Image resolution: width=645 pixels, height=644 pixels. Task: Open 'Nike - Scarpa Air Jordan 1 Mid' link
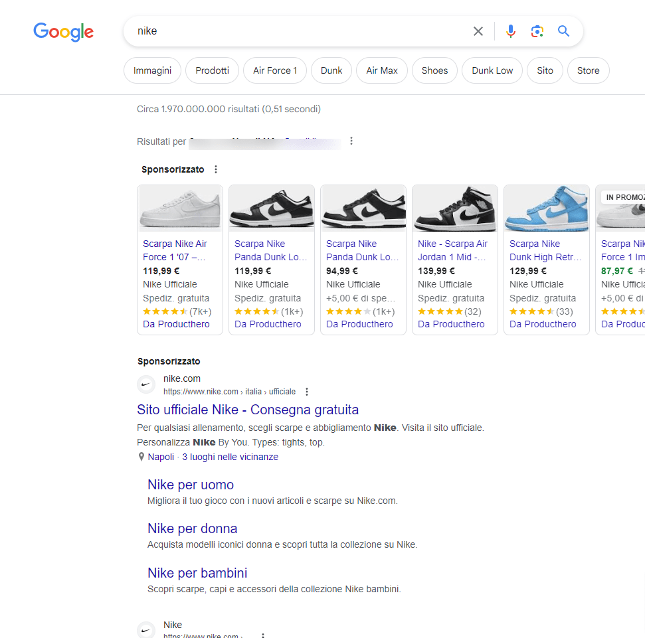pos(452,250)
